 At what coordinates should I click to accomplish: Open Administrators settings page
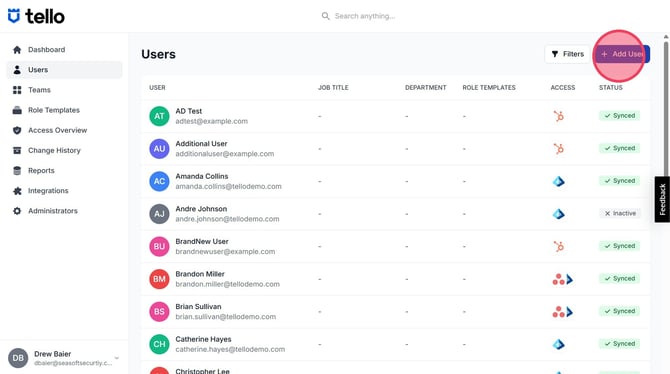click(64, 210)
